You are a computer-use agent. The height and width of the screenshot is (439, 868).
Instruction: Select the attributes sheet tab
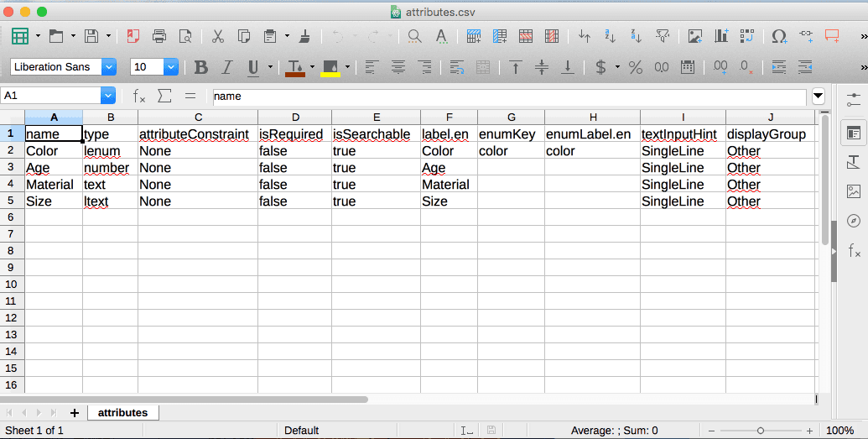click(122, 412)
